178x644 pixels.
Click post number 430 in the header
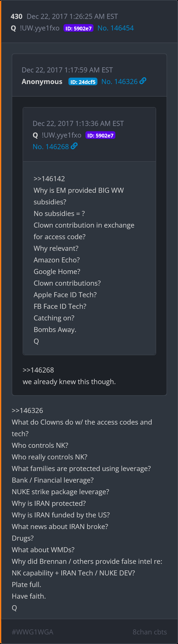16,17
